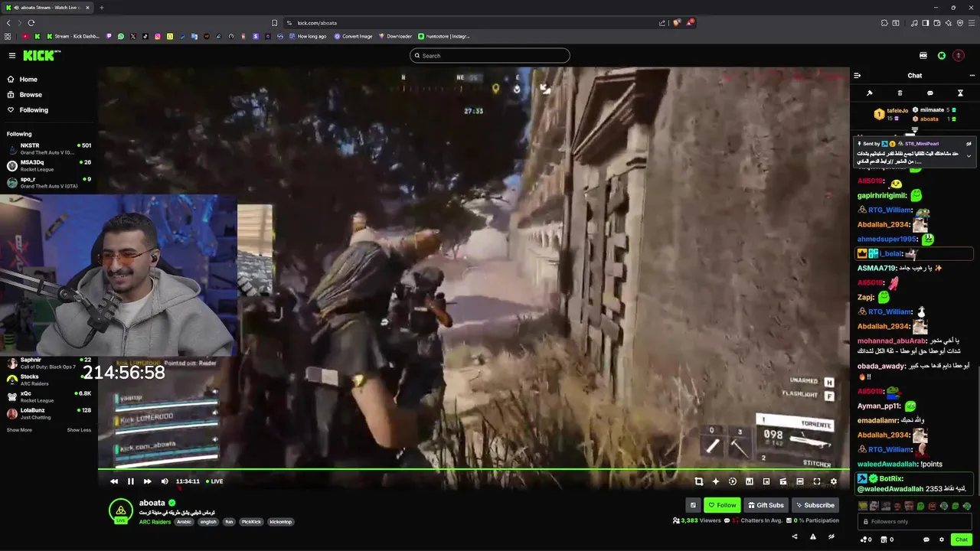The height and width of the screenshot is (551, 980).
Task: Collapse the chat panel with the arrow icon
Action: tap(857, 75)
